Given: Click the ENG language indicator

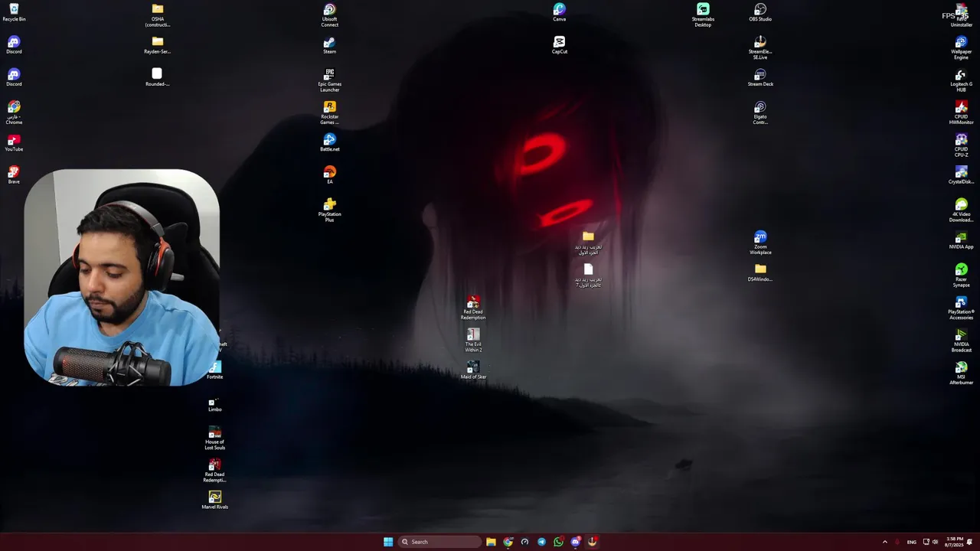Looking at the screenshot, I should 911,542.
